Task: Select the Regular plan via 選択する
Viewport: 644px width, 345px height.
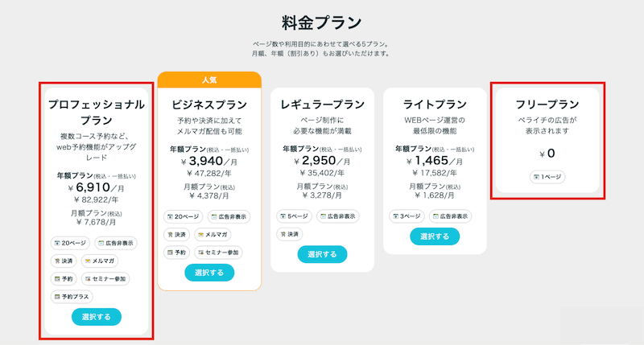Action: pyautogui.click(x=322, y=254)
